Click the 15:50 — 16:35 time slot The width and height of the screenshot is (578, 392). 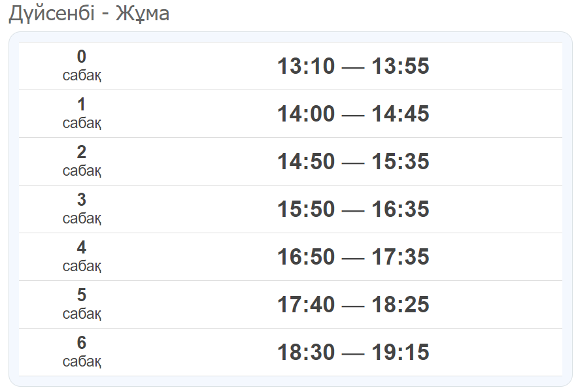click(353, 209)
